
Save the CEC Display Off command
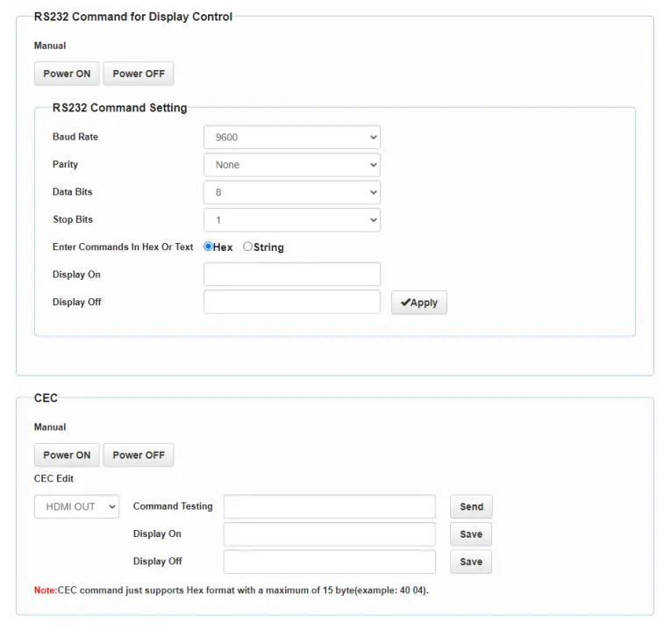471,562
